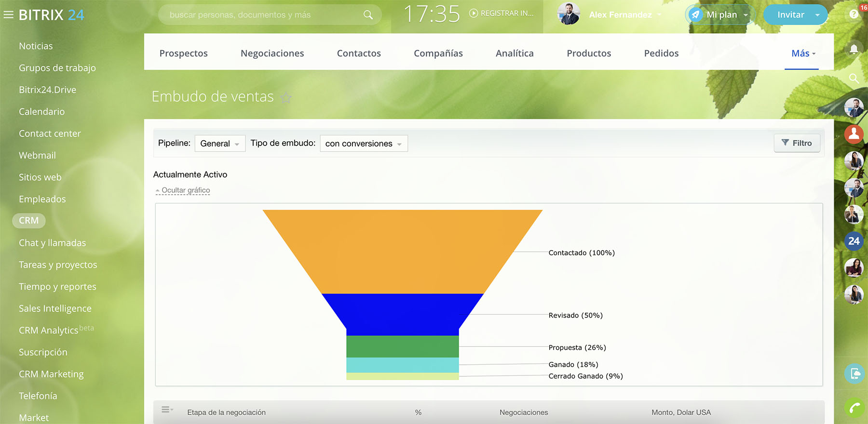Click the green phone call icon

(x=854, y=408)
